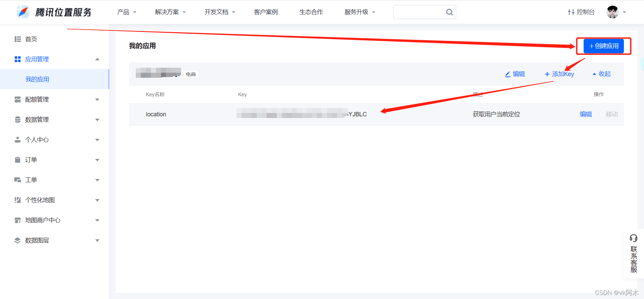Viewport: 644px width, 299px height.
Task: Open the user avatar menu
Action: [612, 12]
